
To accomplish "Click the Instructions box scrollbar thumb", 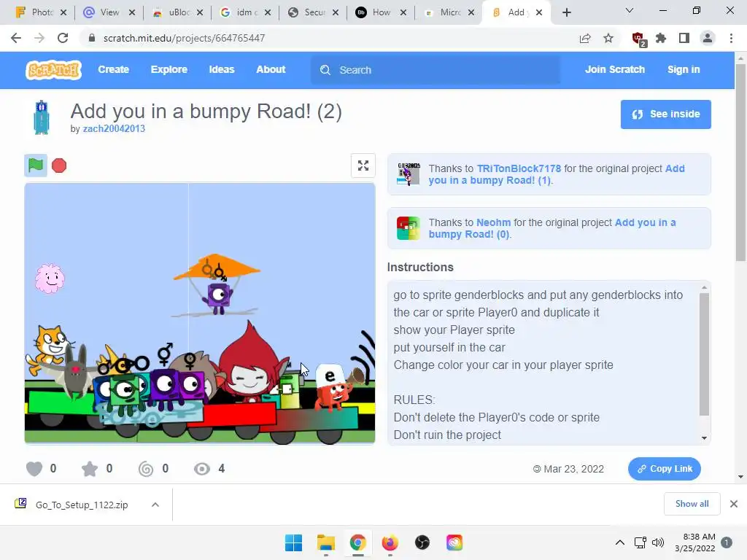I will pos(704,354).
